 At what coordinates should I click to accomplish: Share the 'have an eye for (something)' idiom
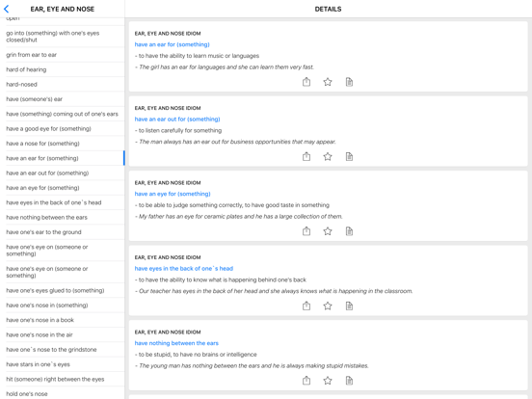(x=306, y=231)
